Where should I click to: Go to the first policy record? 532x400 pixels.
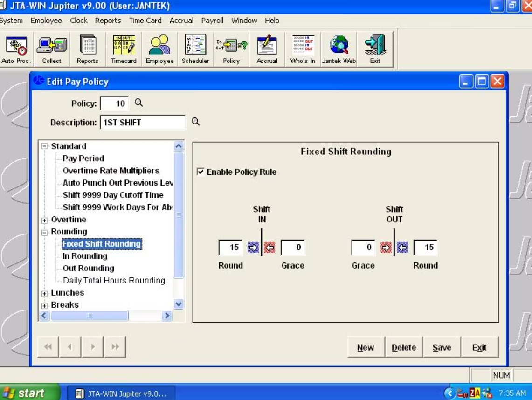click(48, 347)
